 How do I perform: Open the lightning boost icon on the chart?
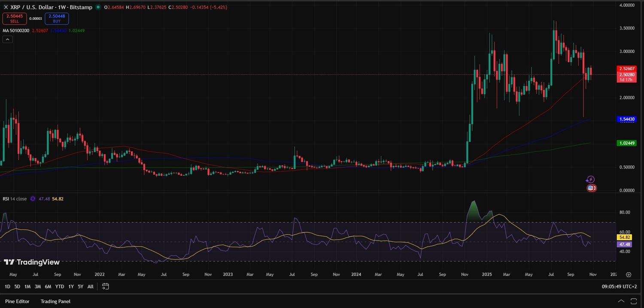(x=591, y=179)
